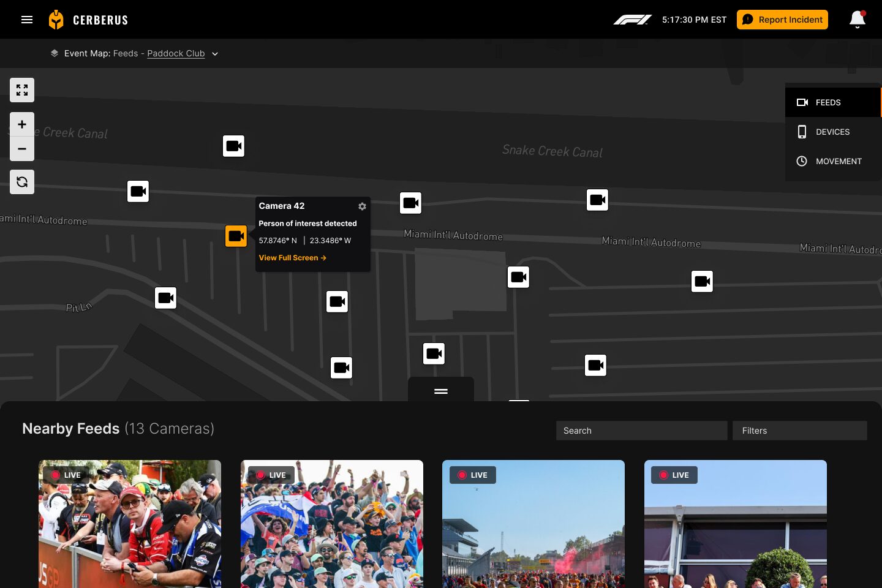
Task: Zoom in on the map
Action: pyautogui.click(x=22, y=124)
